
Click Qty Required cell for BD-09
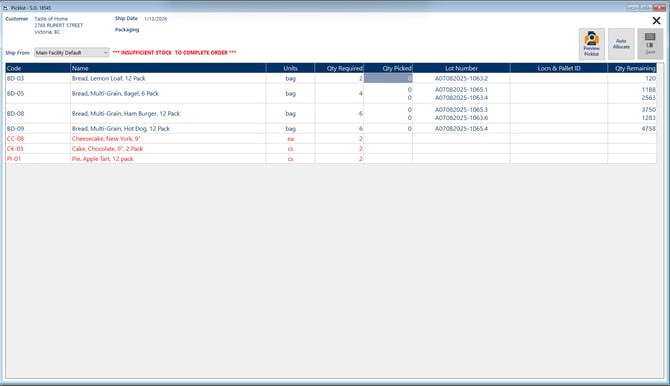point(339,128)
